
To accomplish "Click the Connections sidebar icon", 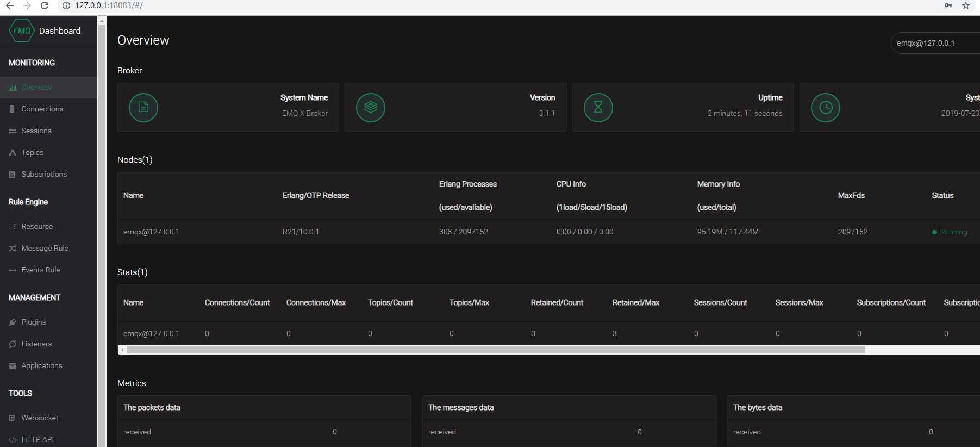I will pyautogui.click(x=13, y=109).
